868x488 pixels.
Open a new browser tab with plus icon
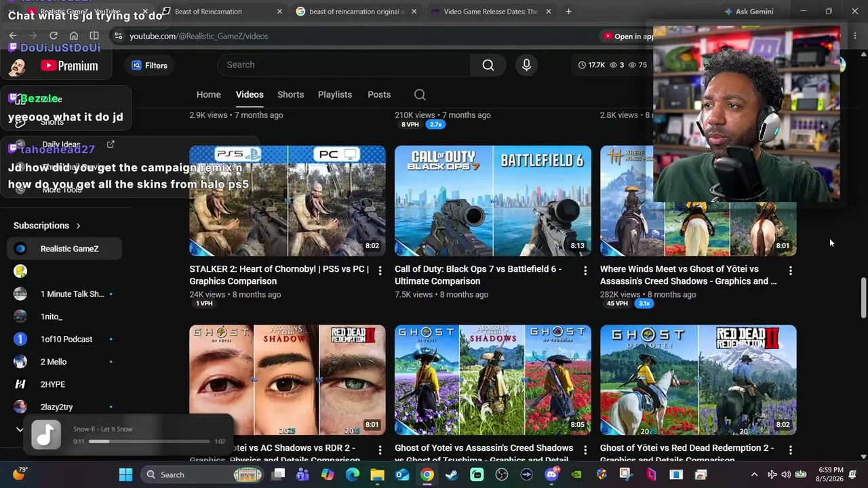568,12
